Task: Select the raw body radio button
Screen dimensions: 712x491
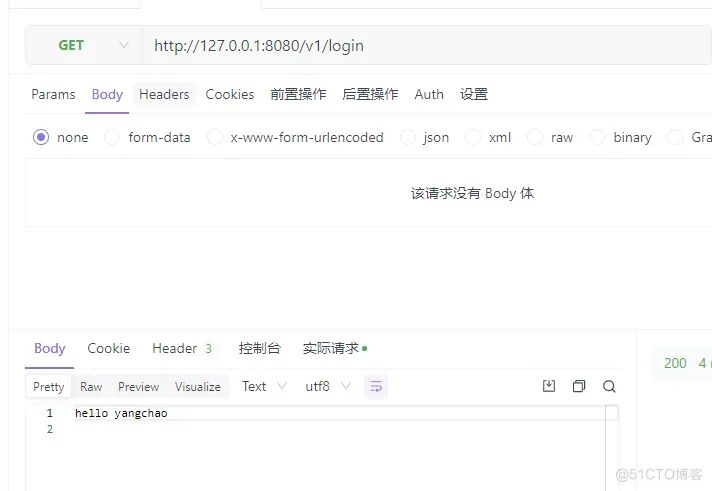Action: [x=535, y=137]
